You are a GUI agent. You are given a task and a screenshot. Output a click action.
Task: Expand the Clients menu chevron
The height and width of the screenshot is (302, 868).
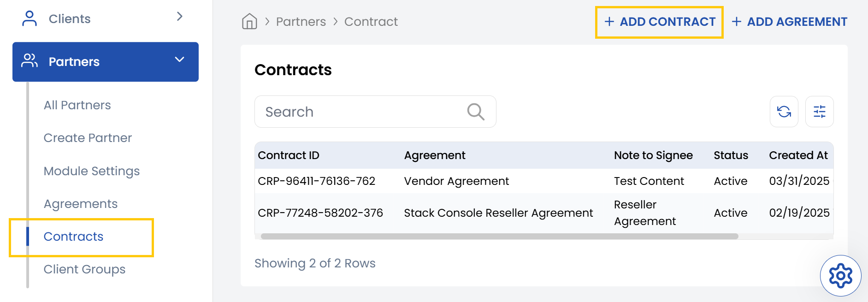pos(180,17)
